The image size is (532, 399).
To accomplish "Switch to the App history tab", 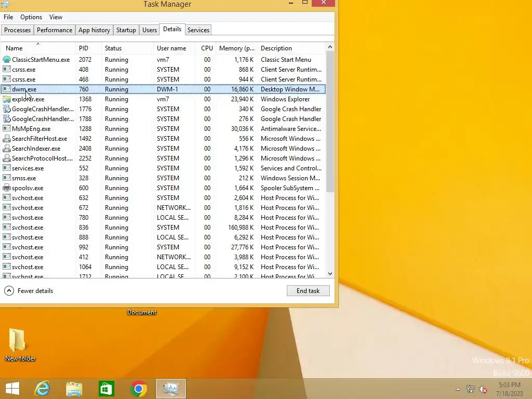I will click(94, 30).
